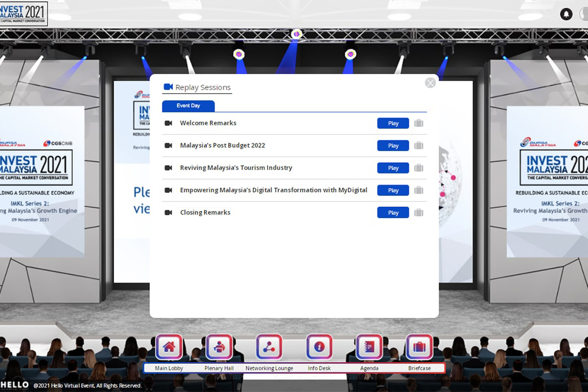Close the Replay Sessions dialog
Viewport: 588px width, 392px height.
point(430,83)
